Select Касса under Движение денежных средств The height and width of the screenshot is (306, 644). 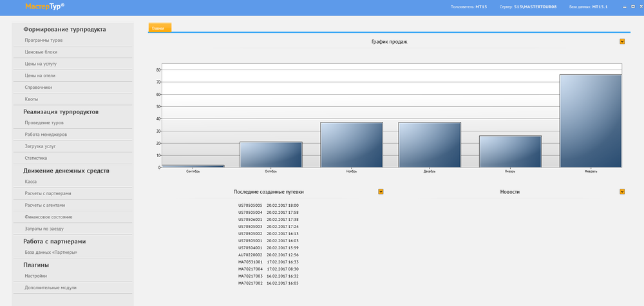pos(31,182)
